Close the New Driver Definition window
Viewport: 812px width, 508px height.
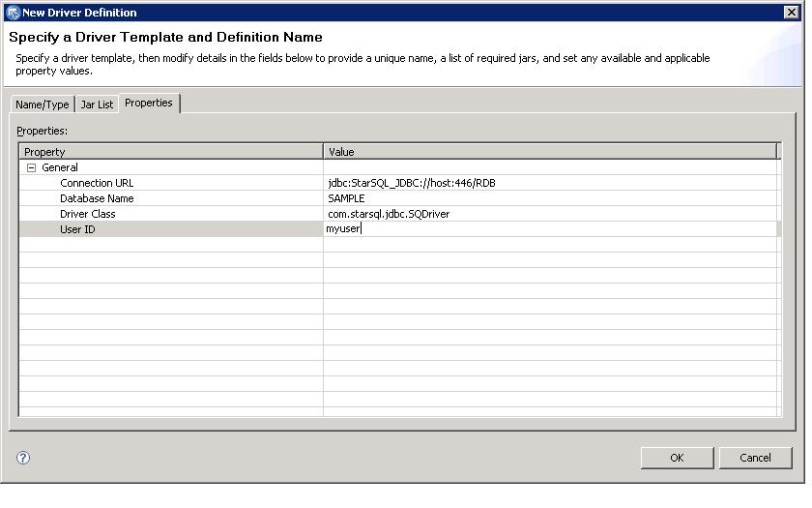tap(791, 13)
